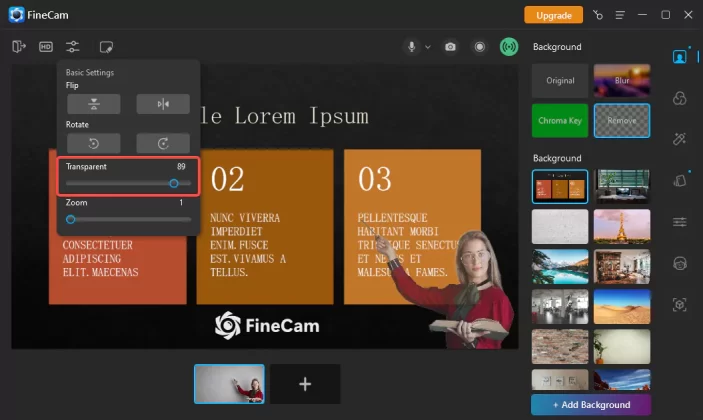The image size is (703, 420).
Task: Choose the bookshelf living room background thumbnail
Action: pyautogui.click(x=622, y=267)
